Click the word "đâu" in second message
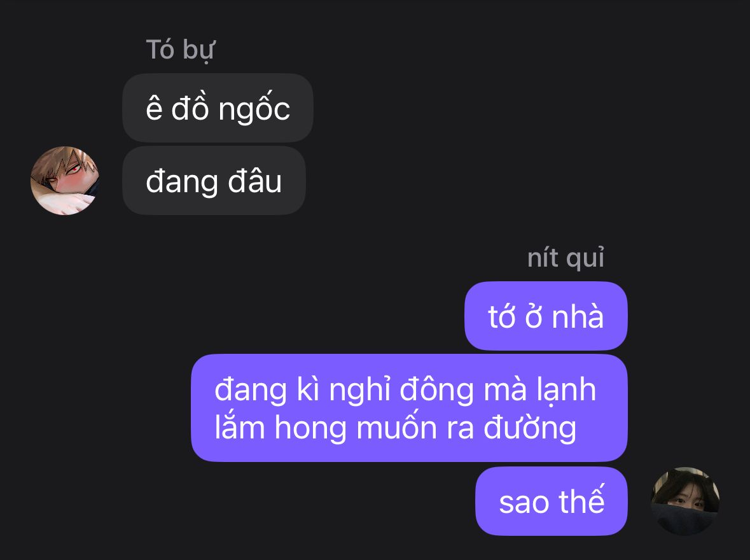Image resolution: width=750 pixels, height=560 pixels. [x=255, y=181]
